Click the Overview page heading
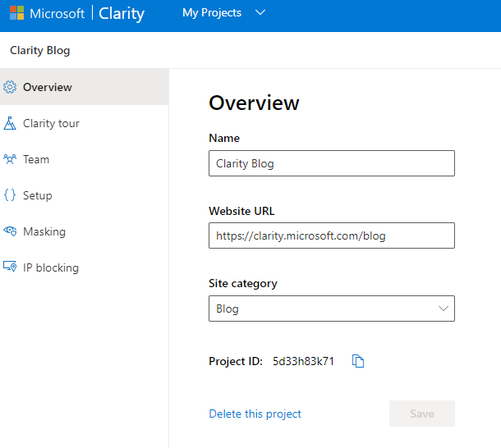This screenshot has height=448, width=501. [254, 103]
